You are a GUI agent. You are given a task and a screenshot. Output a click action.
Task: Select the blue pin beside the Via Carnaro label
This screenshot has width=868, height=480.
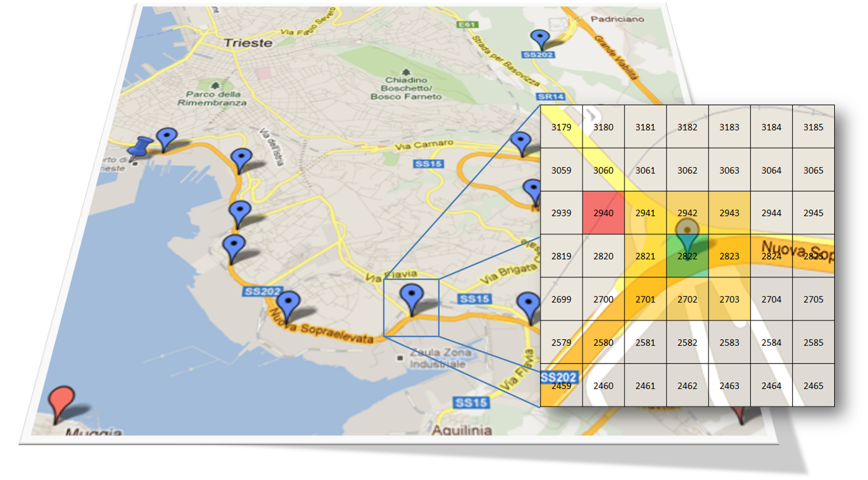(x=521, y=143)
